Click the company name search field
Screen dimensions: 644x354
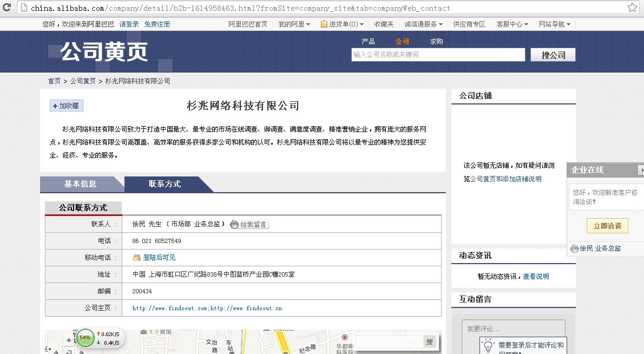tap(438, 55)
